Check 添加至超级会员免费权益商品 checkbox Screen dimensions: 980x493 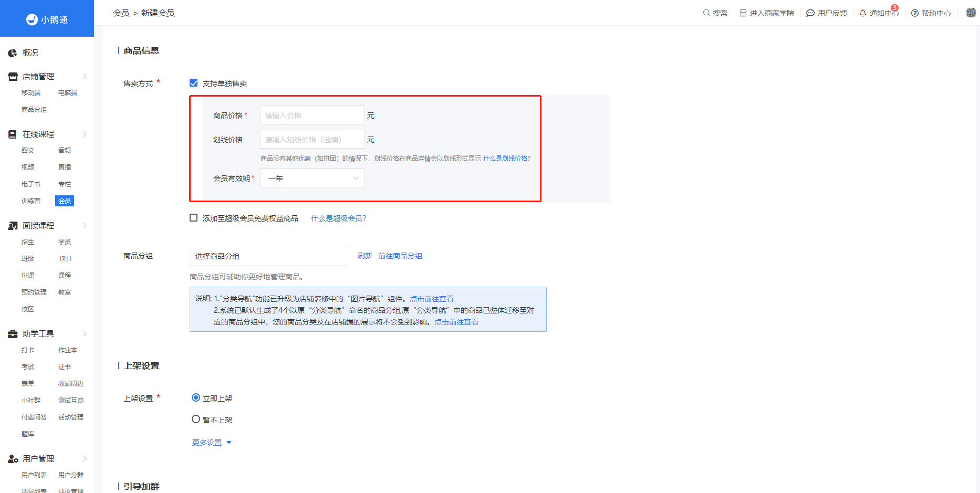[x=194, y=218]
